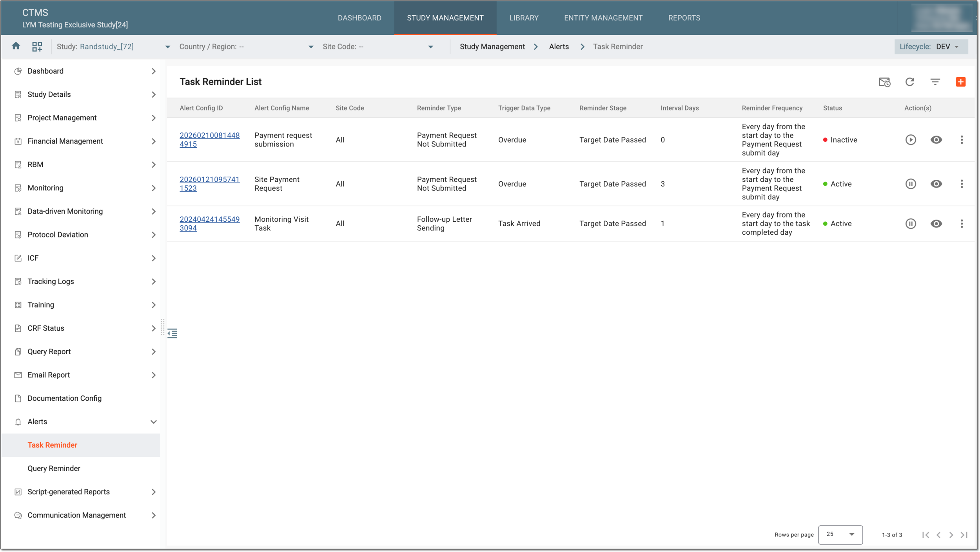
Task: Select Task Reminder in the sidebar
Action: pyautogui.click(x=80, y=445)
